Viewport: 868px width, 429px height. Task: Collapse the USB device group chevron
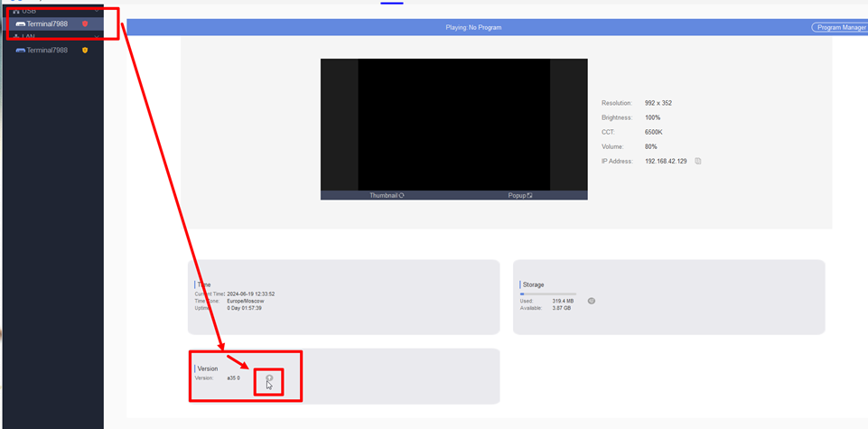98,11
